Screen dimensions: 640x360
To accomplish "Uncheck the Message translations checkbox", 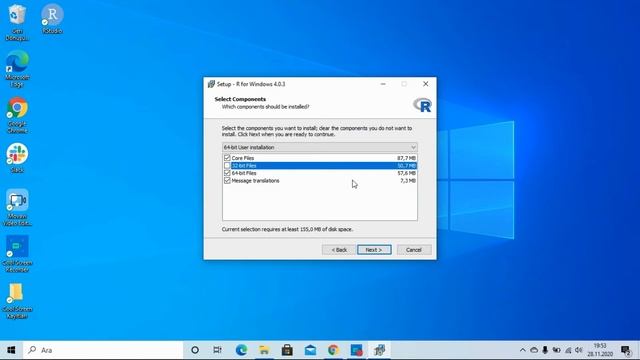I will coord(227,180).
